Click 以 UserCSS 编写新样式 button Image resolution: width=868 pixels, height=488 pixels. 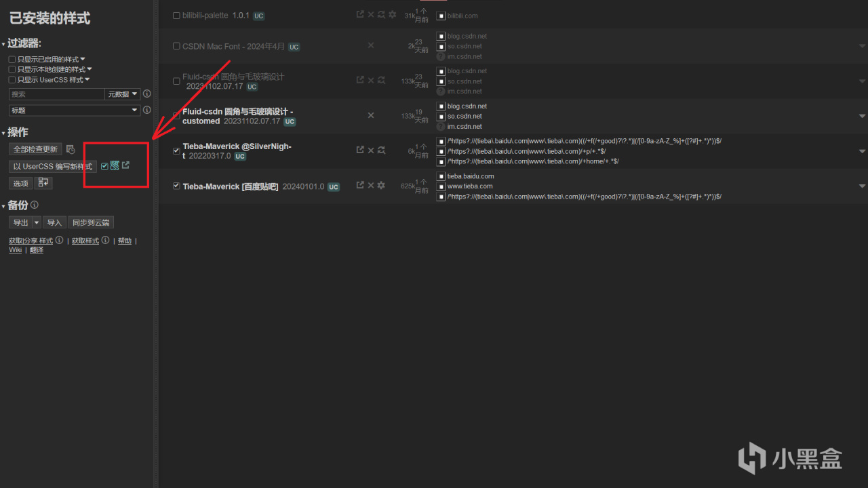53,167
